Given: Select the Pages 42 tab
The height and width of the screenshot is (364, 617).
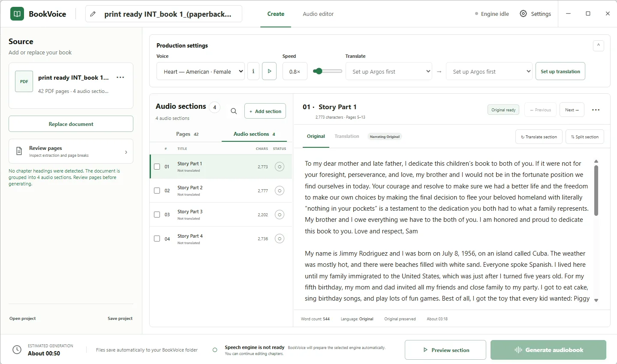Looking at the screenshot, I should click(187, 134).
